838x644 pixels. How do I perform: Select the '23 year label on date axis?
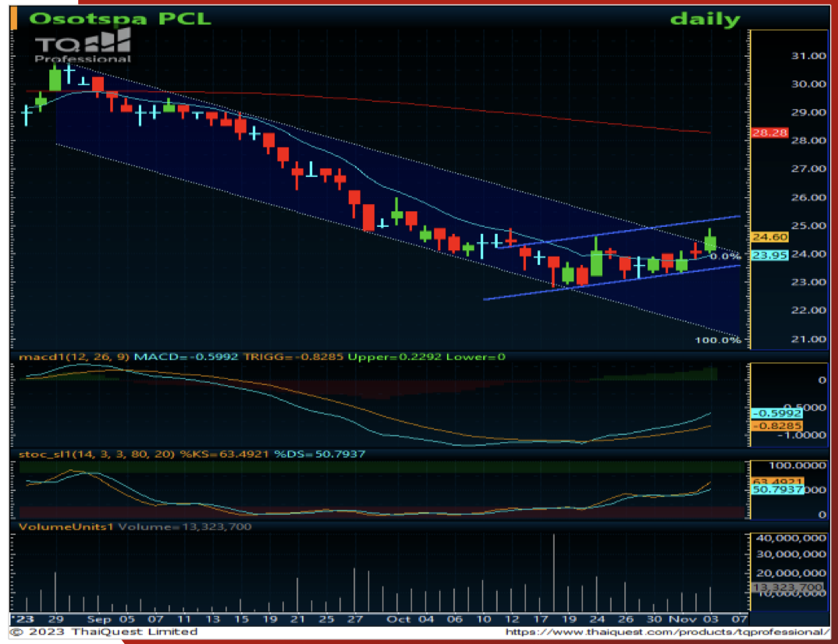[23, 619]
